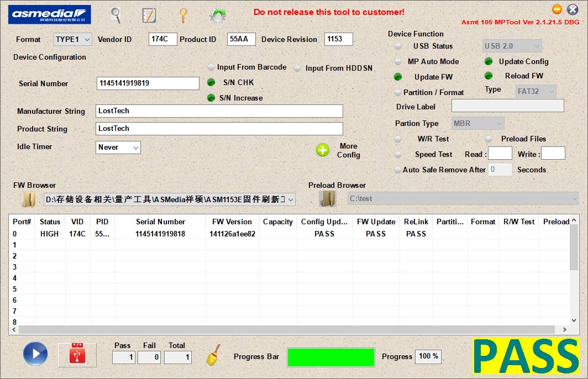Expand FW Browser path dropdown
Viewport: 588px width, 379px height.
coord(291,199)
